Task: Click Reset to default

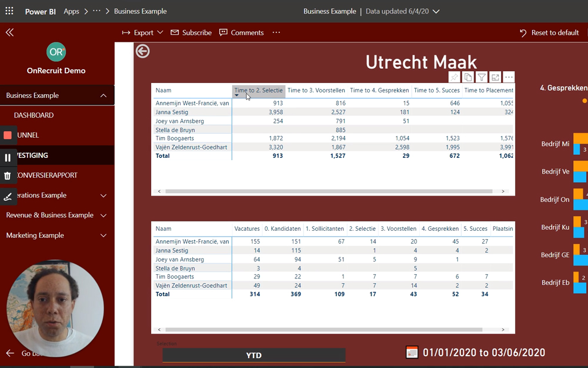Action: click(x=549, y=32)
